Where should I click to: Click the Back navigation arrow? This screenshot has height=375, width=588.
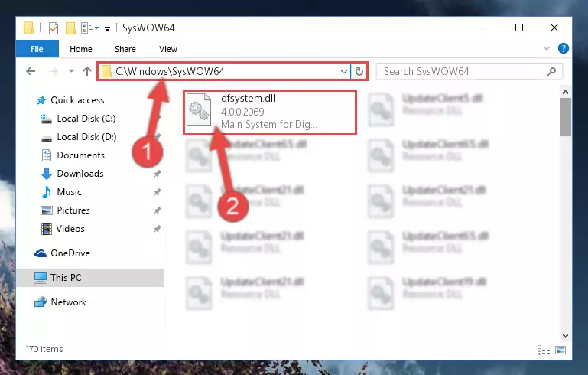point(31,71)
